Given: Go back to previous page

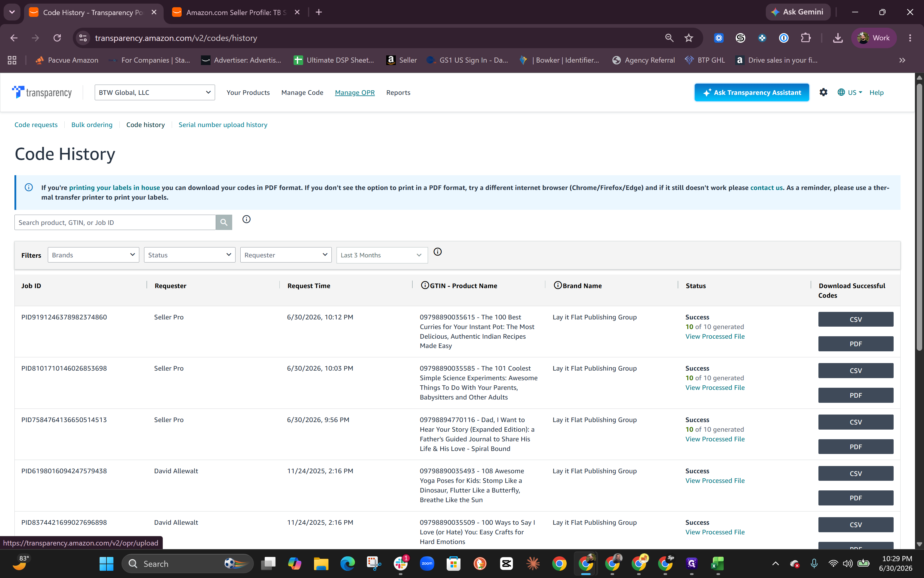Looking at the screenshot, I should coord(14,38).
